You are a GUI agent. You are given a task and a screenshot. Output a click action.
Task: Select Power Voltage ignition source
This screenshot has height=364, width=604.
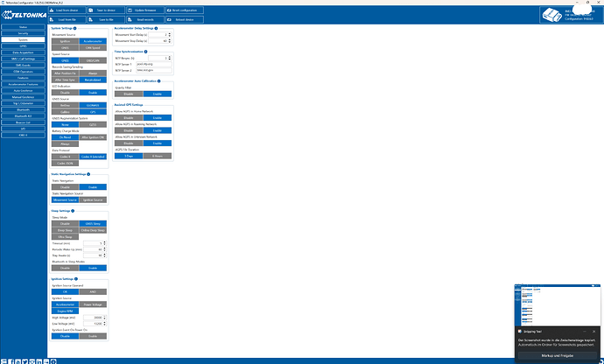click(x=93, y=304)
